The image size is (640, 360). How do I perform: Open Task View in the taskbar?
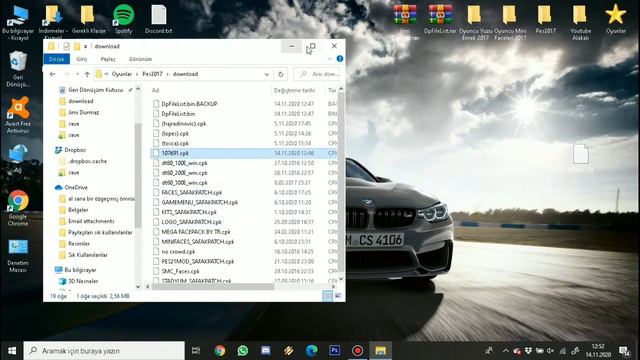pyautogui.click(x=196, y=351)
